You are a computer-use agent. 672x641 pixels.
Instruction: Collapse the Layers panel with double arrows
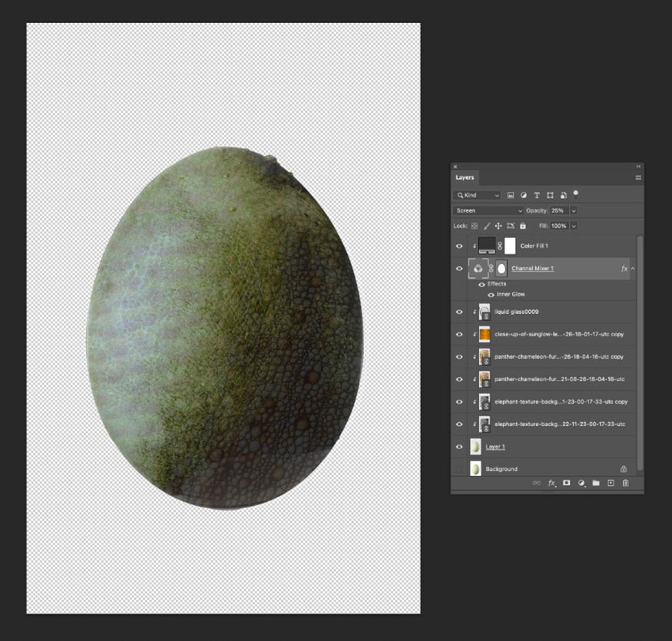[638, 167]
